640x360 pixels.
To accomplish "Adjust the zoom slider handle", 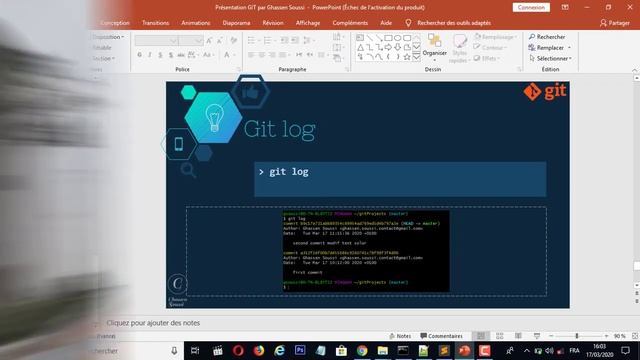I will click(577, 336).
